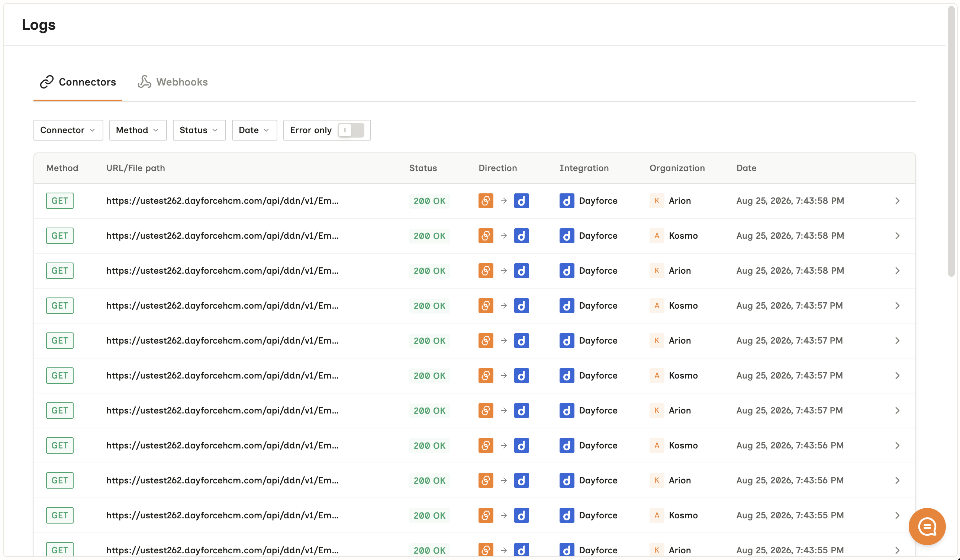Viewport: 960px width, 560px height.
Task: Open the Connector filter dropdown
Action: 68,130
